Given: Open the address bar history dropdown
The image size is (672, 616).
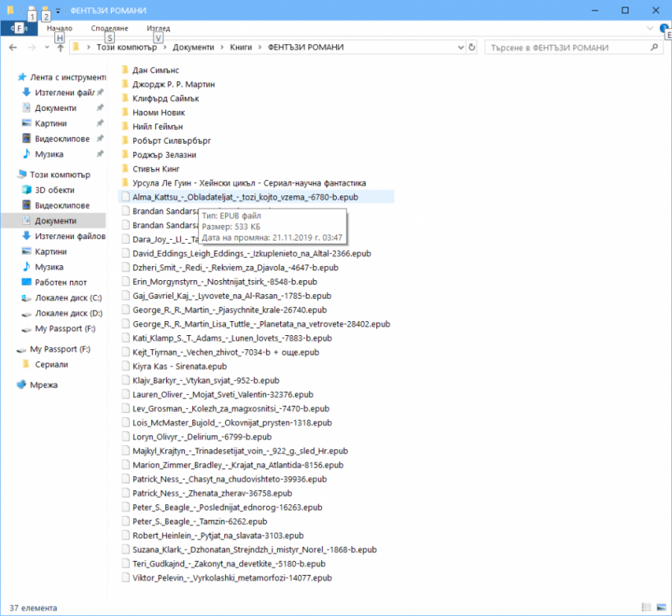Looking at the screenshot, I should point(461,48).
